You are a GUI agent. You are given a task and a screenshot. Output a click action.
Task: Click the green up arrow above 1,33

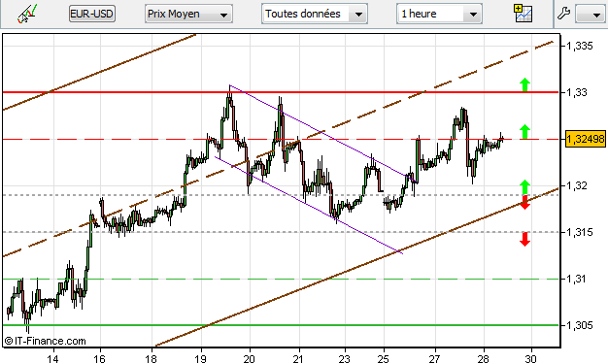(x=524, y=84)
